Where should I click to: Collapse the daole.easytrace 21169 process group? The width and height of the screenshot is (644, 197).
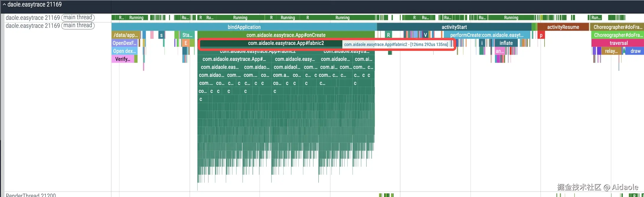(4, 4)
